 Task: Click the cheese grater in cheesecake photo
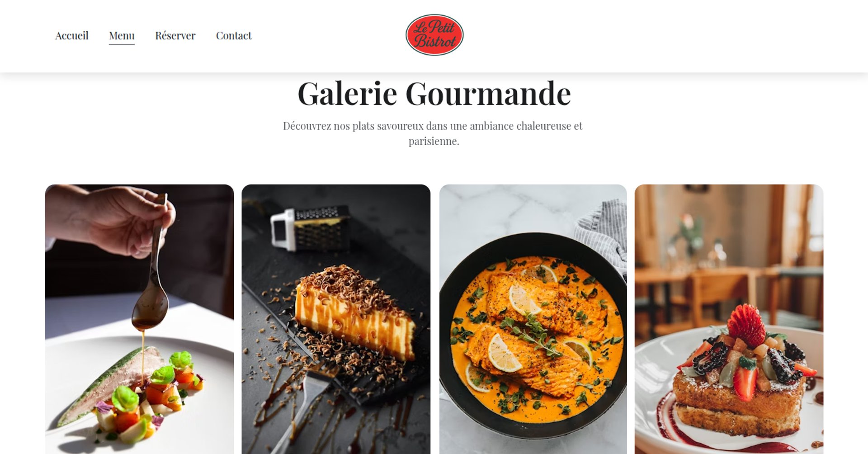(x=310, y=227)
